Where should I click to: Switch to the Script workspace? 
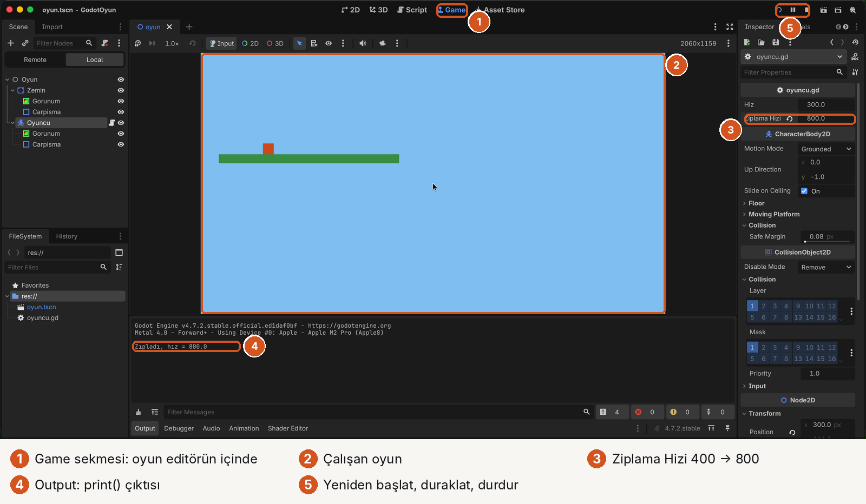(x=412, y=10)
